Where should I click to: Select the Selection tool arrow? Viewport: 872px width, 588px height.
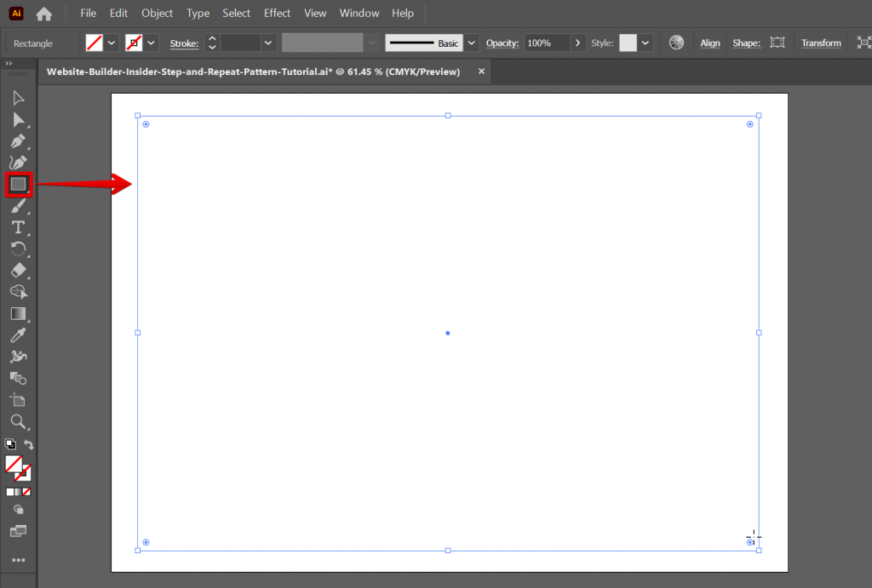pyautogui.click(x=19, y=98)
